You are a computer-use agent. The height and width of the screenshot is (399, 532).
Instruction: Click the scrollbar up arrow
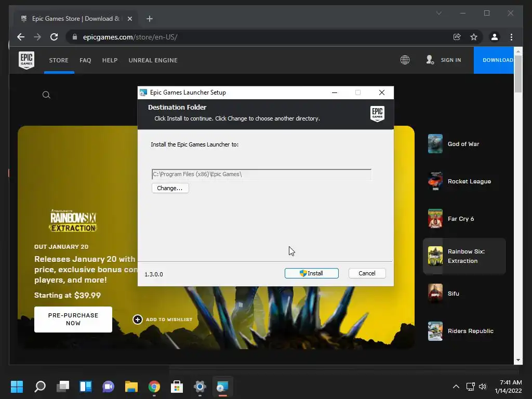518,51
